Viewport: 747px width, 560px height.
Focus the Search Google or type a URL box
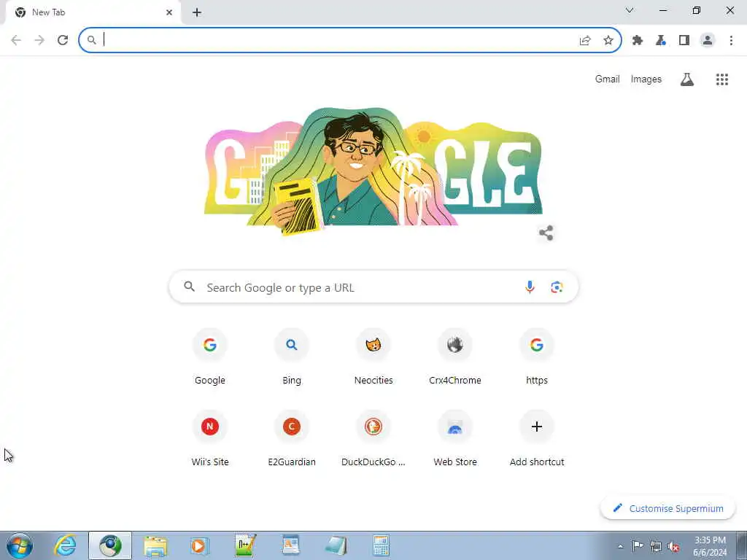374,287
